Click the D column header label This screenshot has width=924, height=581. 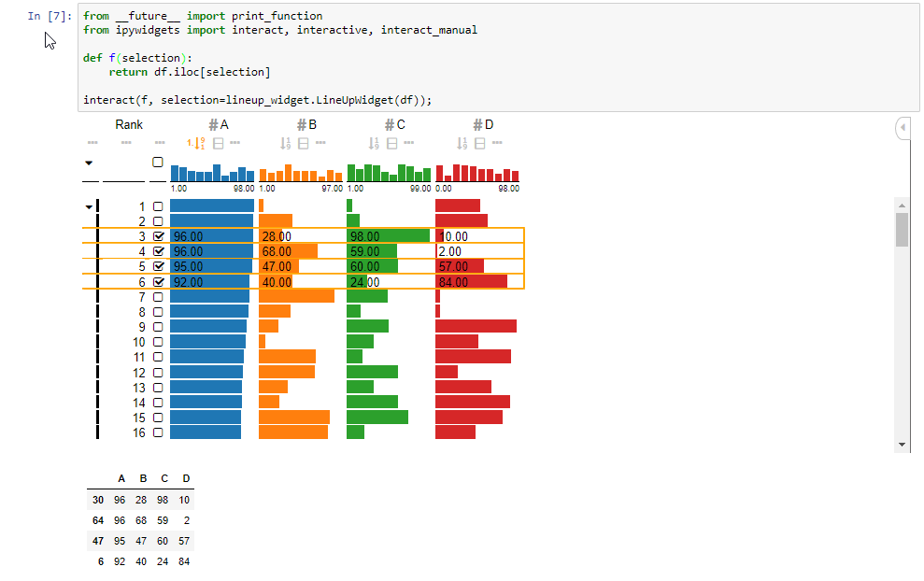[483, 125]
